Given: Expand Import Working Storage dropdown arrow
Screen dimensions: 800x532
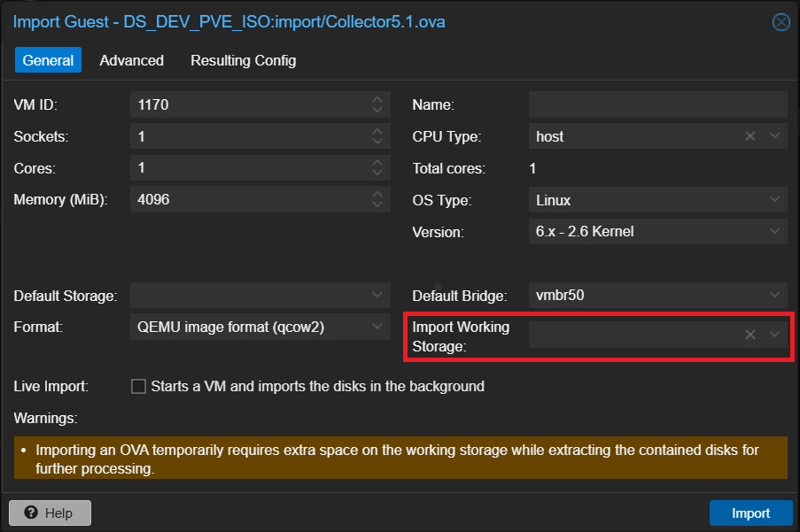Looking at the screenshot, I should click(x=775, y=335).
